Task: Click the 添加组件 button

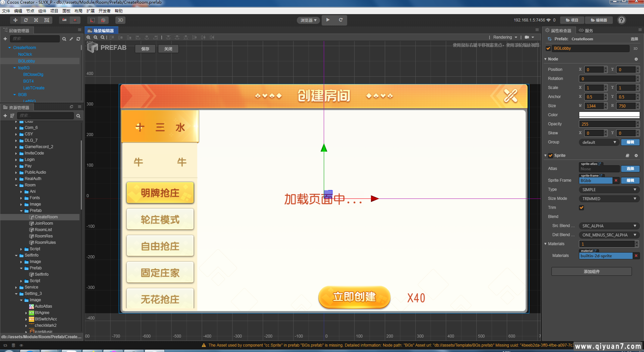Action: point(591,272)
